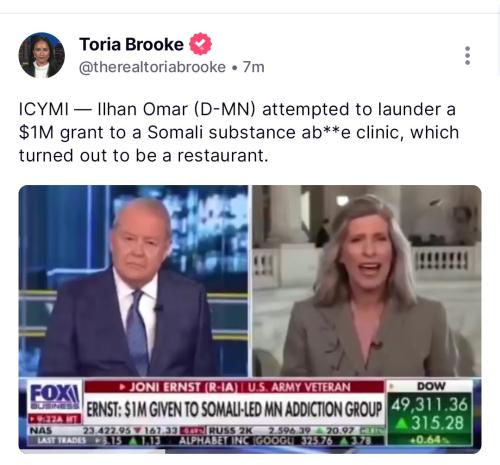Image resolution: width=500 pixels, height=465 pixels.
Task: Click the right video pane with woman
Action: [367, 281]
